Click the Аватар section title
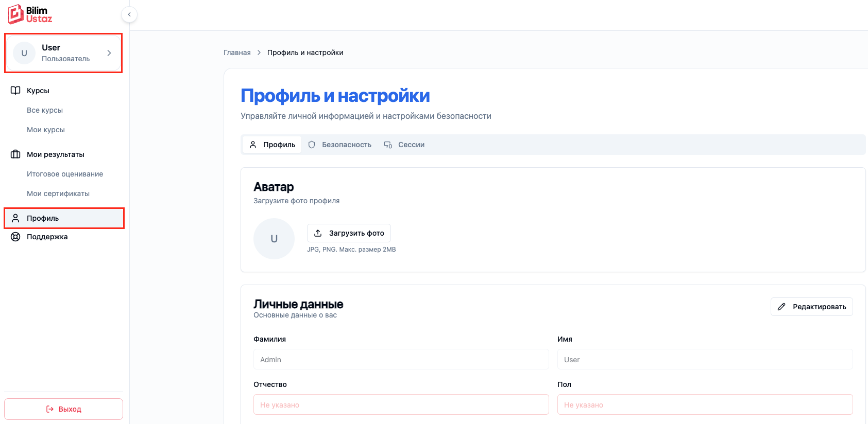Image resolution: width=868 pixels, height=424 pixels. [274, 187]
